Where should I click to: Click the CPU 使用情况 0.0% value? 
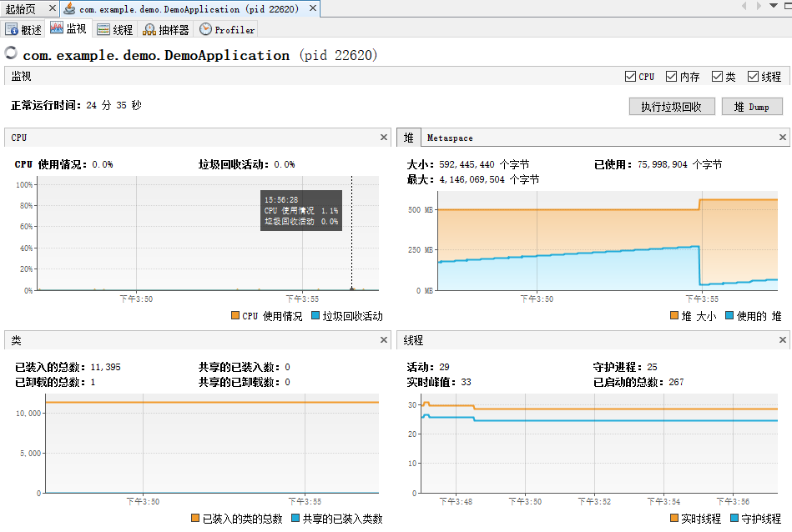pos(103,164)
